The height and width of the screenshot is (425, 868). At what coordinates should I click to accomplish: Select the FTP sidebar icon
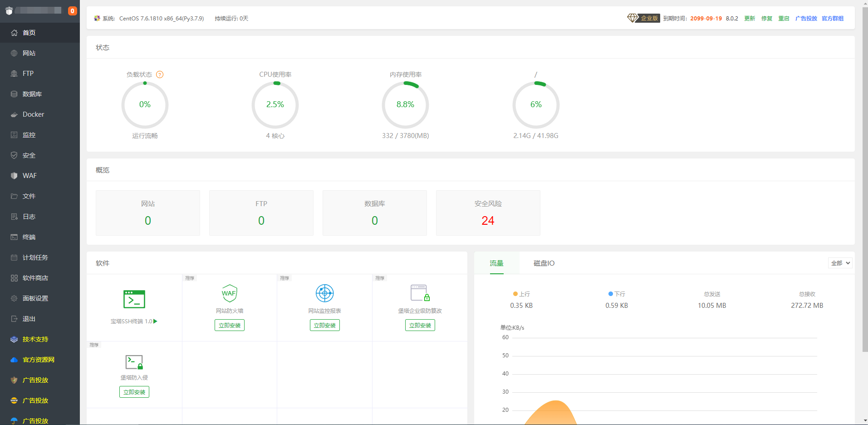tap(14, 74)
